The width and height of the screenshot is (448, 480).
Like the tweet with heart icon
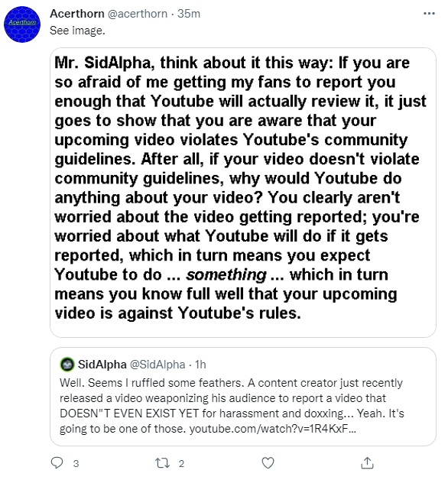[x=268, y=463]
